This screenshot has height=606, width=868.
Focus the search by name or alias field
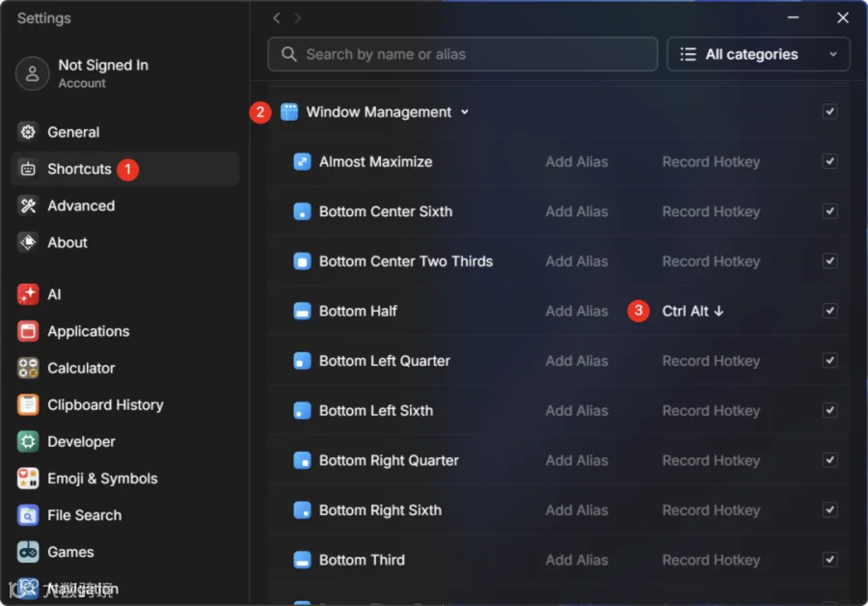coord(462,54)
